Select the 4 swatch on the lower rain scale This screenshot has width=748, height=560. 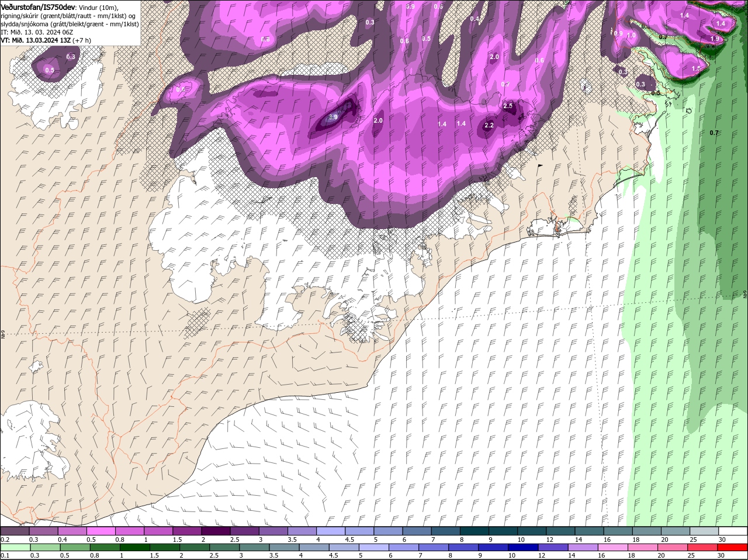pos(315,548)
